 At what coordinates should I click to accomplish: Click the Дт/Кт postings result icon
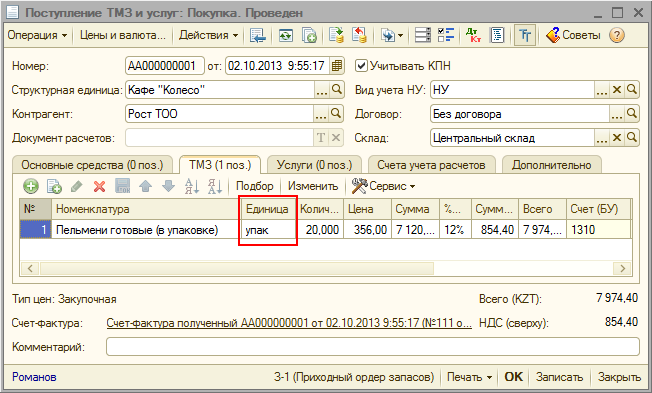473,35
